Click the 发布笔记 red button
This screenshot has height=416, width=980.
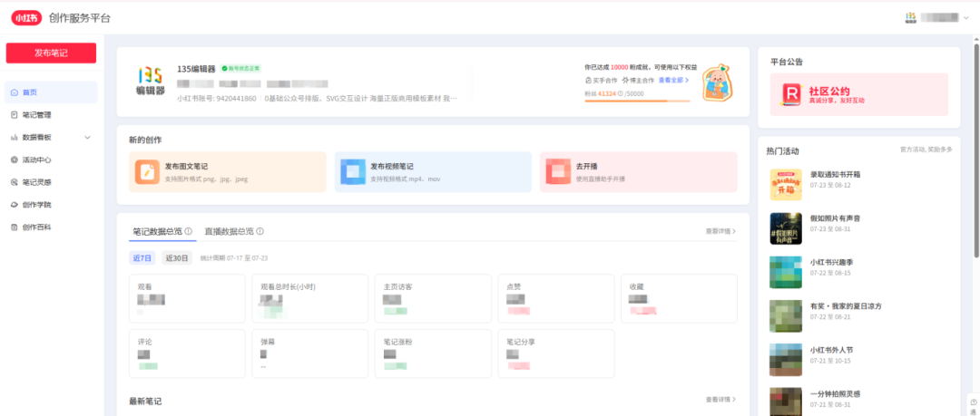51,53
